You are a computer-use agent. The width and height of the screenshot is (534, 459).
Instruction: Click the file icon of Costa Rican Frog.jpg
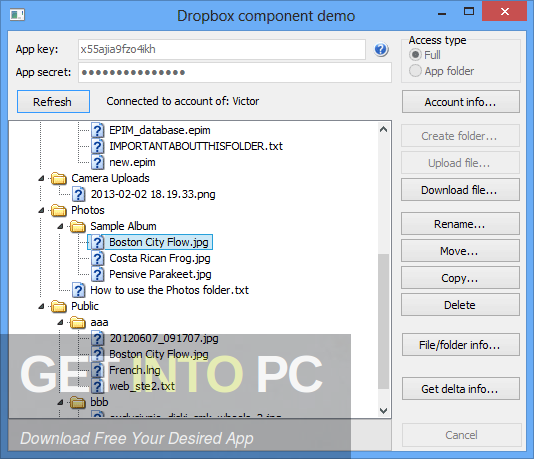[x=98, y=258]
